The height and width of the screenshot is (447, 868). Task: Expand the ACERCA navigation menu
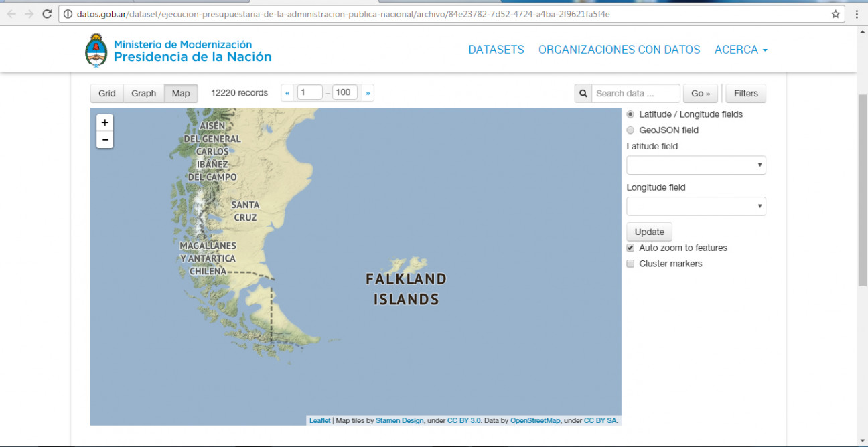741,50
